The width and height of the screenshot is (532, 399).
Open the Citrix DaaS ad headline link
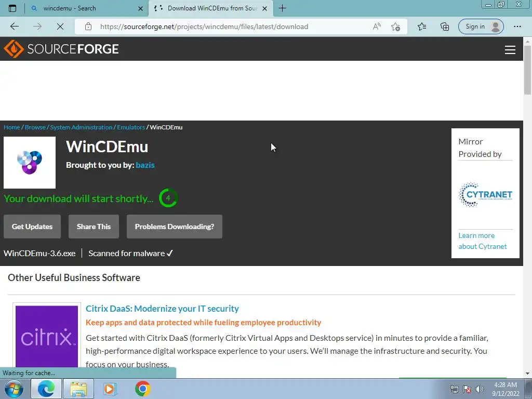(x=162, y=309)
